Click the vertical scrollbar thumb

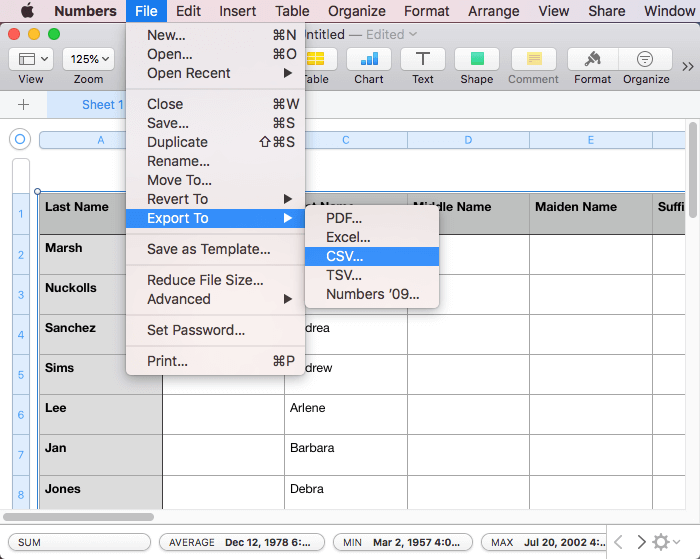click(693, 170)
